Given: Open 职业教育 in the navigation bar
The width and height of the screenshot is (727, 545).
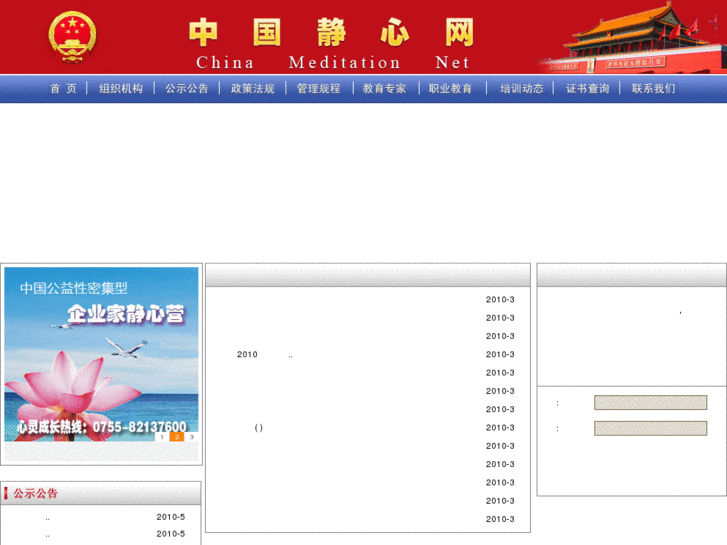Looking at the screenshot, I should (450, 89).
